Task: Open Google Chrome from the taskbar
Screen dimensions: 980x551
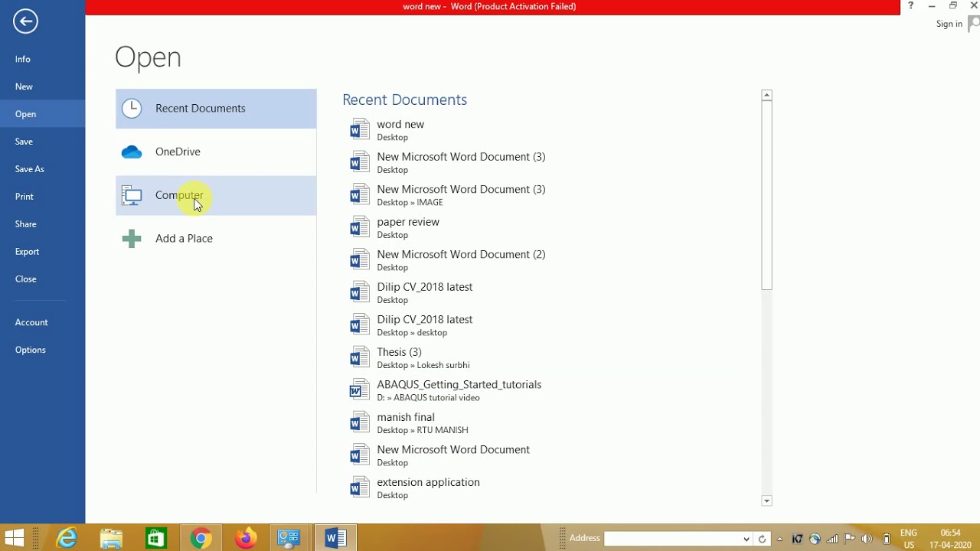Action: click(x=201, y=538)
